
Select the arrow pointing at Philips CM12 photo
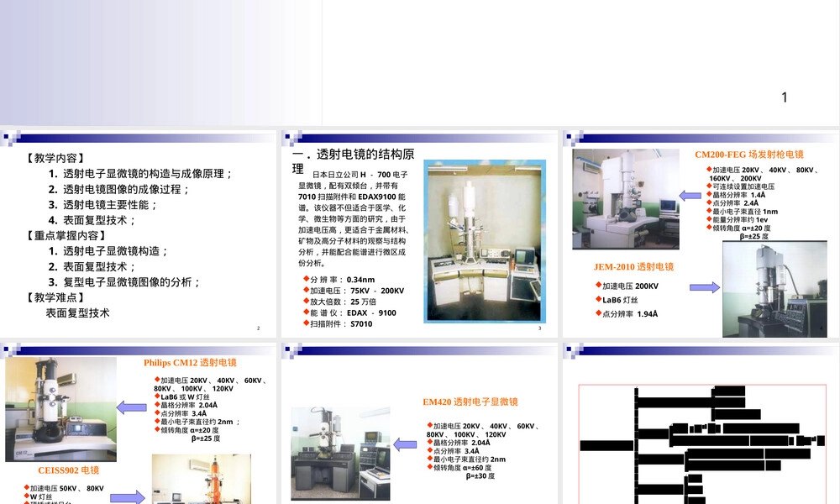tap(131, 407)
